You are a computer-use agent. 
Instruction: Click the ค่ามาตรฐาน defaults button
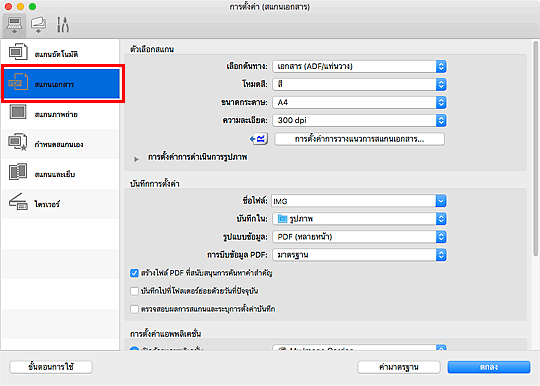click(399, 367)
